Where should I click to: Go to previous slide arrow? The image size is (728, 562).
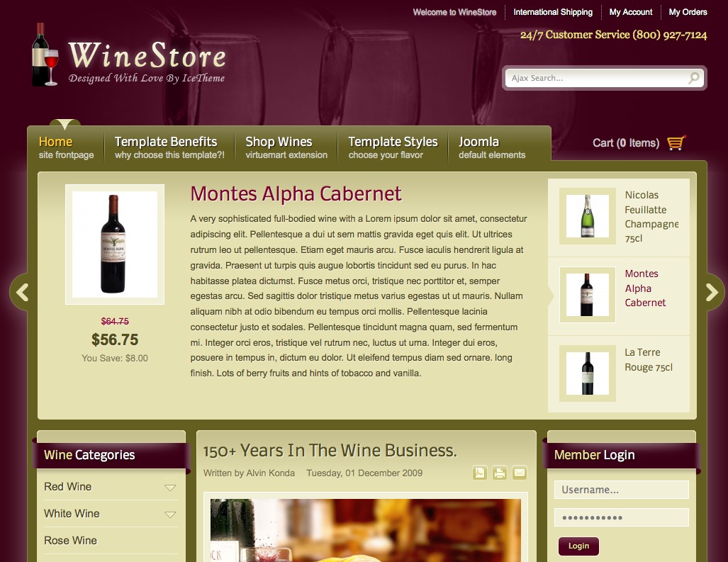coord(21,292)
